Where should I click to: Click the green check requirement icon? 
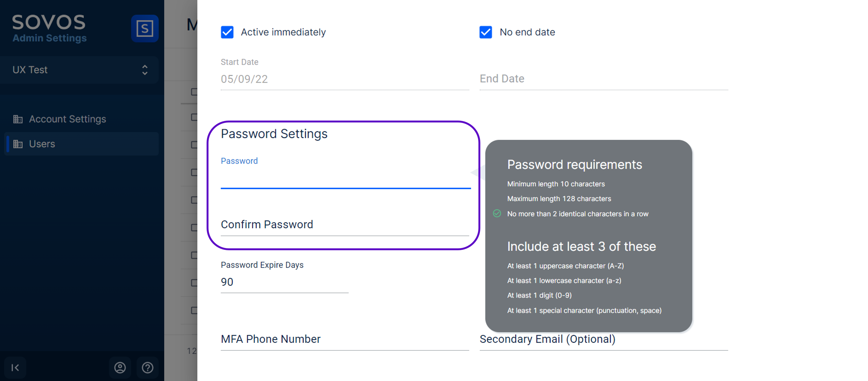tap(497, 213)
